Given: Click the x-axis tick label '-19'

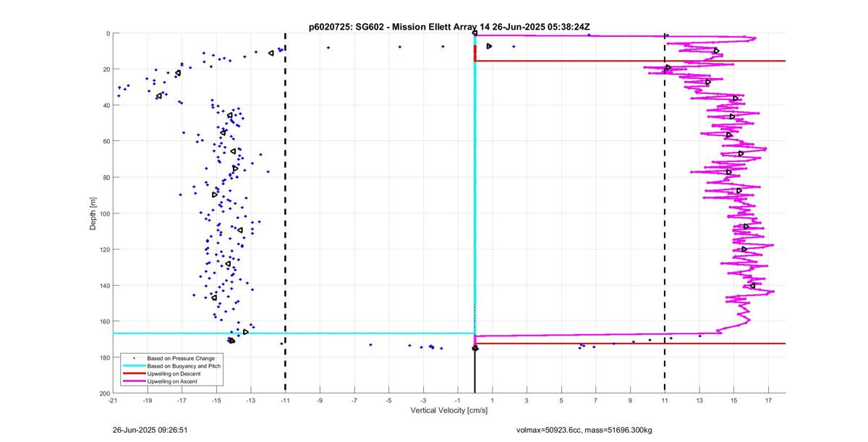Looking at the screenshot, I should click(148, 400).
